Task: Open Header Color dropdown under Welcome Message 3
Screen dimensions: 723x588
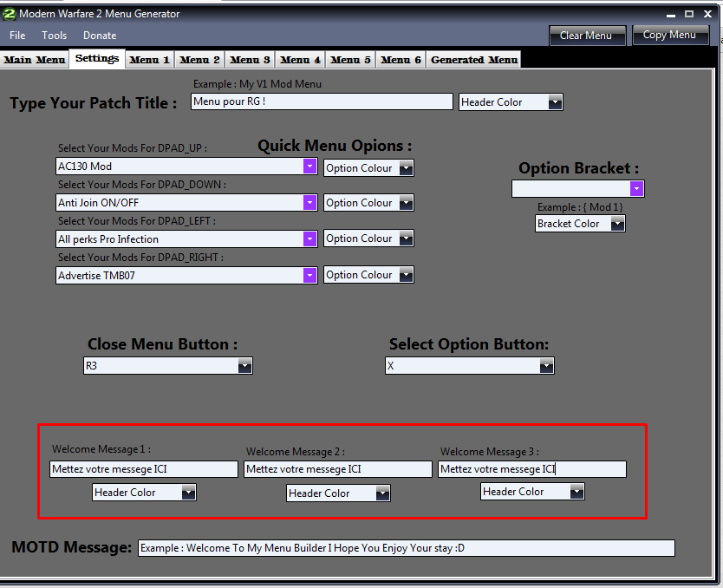Action: [x=532, y=492]
